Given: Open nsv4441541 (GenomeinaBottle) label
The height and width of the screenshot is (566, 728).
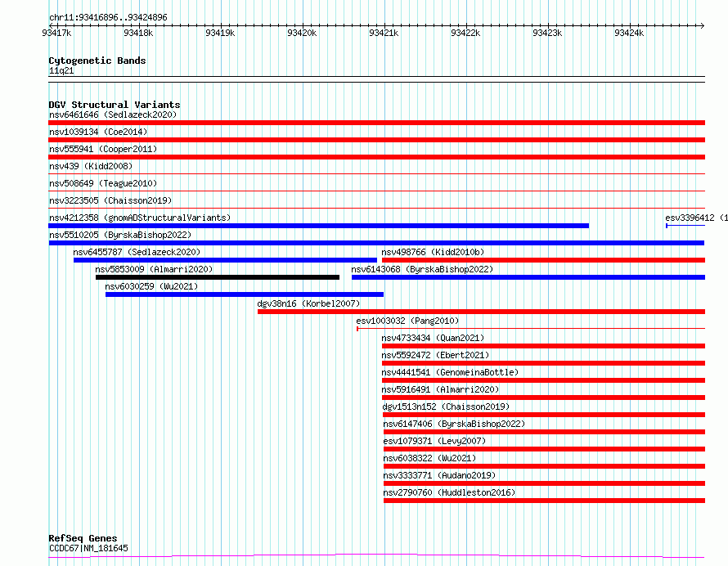Looking at the screenshot, I should [x=450, y=372].
